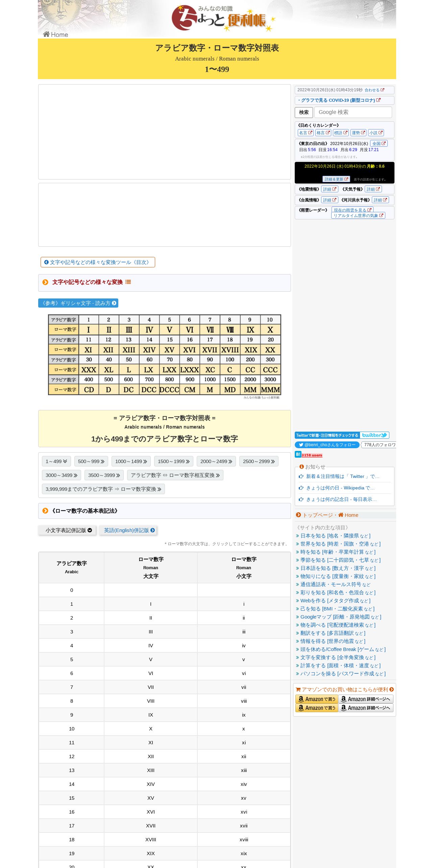Select 小文字表記併記版 toggle button

tap(67, 530)
